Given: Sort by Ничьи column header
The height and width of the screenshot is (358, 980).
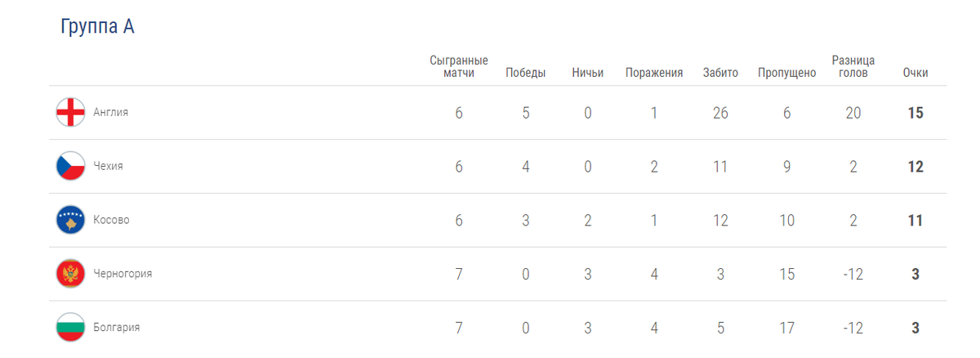Looking at the screenshot, I should pyautogui.click(x=588, y=73).
